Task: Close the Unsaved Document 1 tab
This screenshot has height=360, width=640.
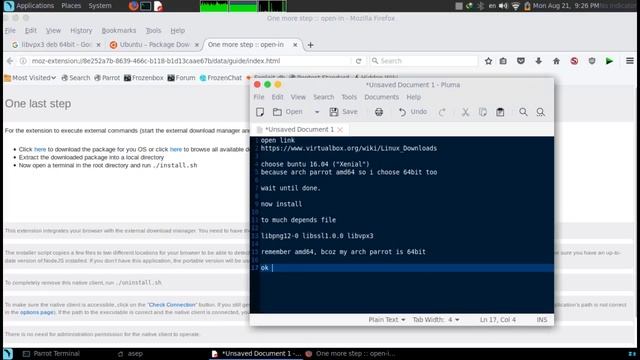Action: point(340,130)
